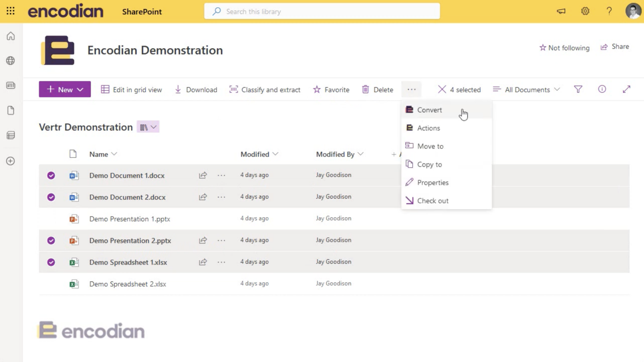This screenshot has width=644, height=362.
Task: Open more actions for Demo Presentation 2.pptx
Action: coord(221,240)
